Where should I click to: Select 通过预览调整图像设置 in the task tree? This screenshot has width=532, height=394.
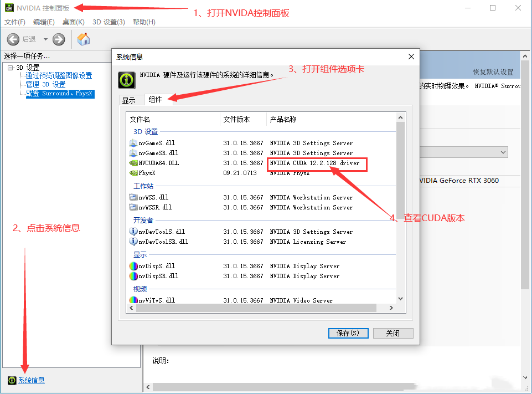coord(59,75)
